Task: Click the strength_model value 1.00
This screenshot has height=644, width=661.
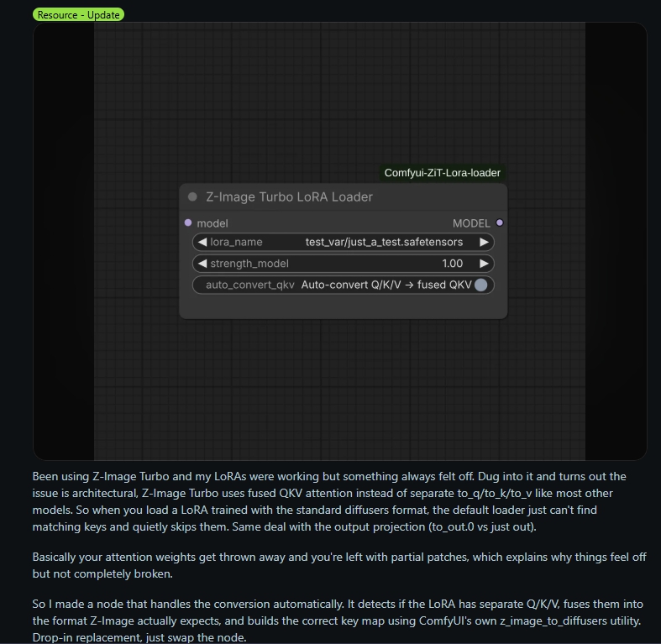Action: click(453, 264)
